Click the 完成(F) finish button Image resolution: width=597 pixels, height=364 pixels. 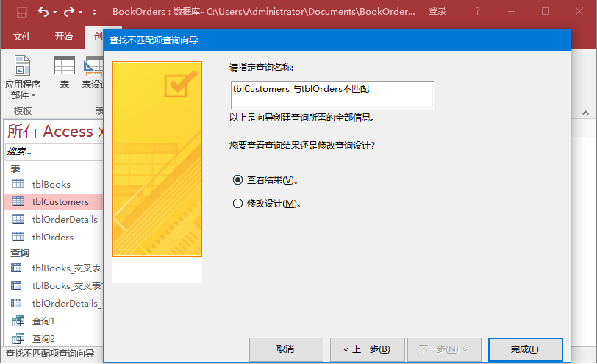[x=525, y=349]
